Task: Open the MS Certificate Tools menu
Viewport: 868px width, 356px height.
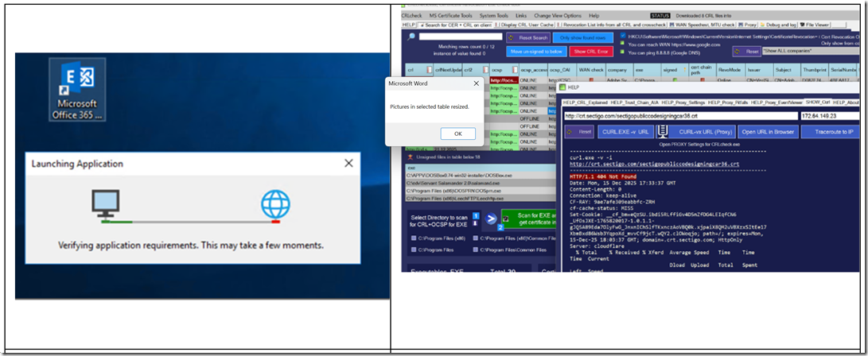Action: 451,15
